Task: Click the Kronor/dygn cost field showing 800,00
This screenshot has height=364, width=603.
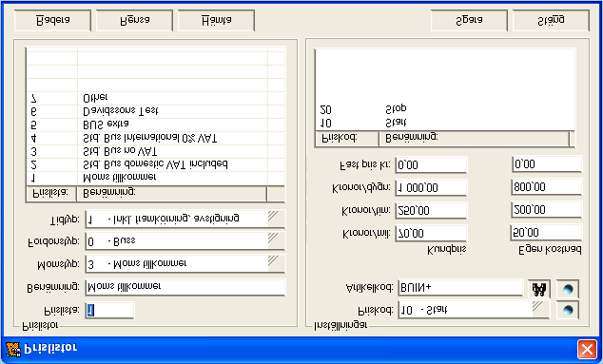Action: (x=547, y=187)
